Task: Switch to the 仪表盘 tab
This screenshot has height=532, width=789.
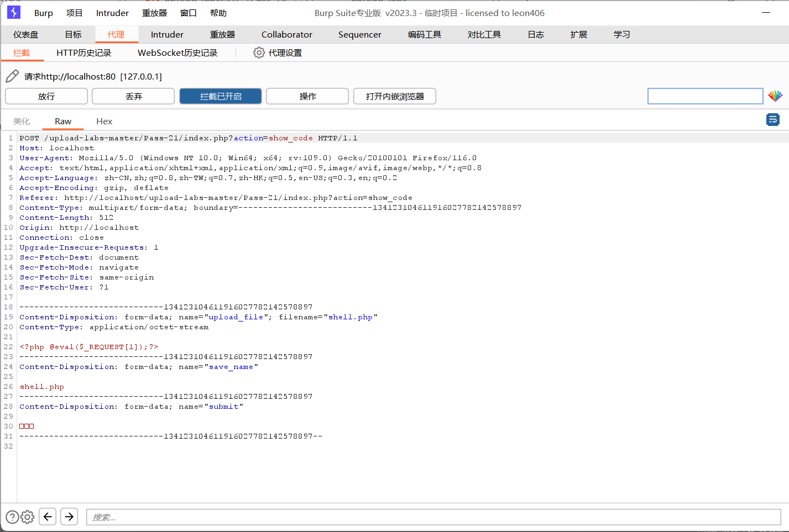Action: (26, 34)
